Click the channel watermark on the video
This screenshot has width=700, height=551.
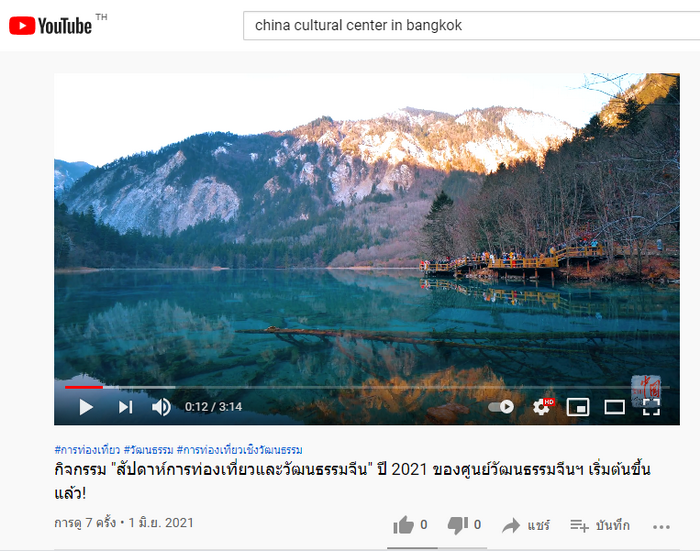[x=646, y=388]
